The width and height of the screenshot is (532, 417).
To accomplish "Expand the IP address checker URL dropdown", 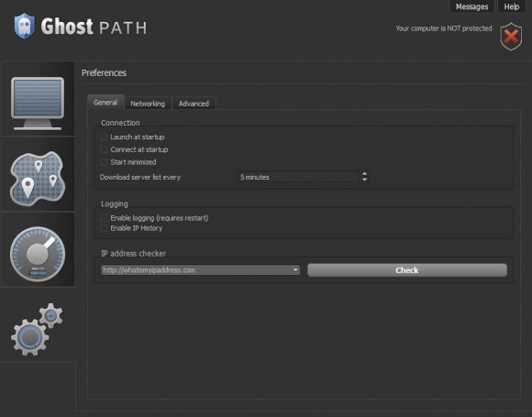I will click(x=295, y=270).
